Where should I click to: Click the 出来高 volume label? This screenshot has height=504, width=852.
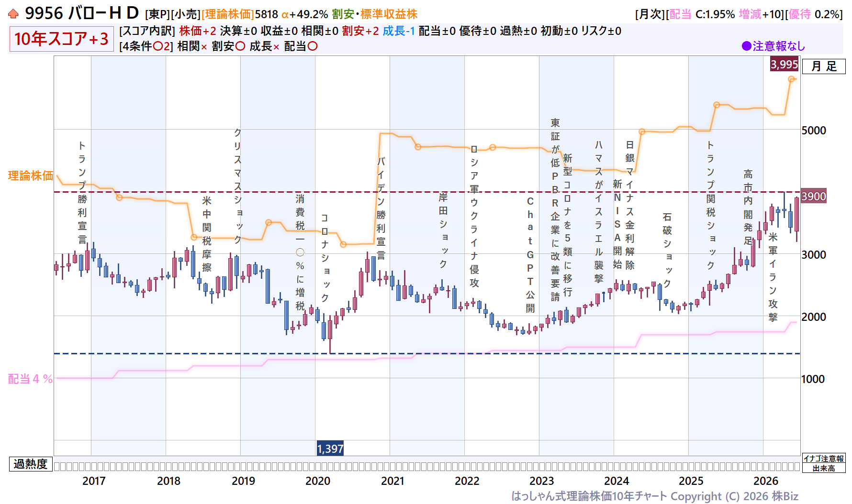point(824,468)
